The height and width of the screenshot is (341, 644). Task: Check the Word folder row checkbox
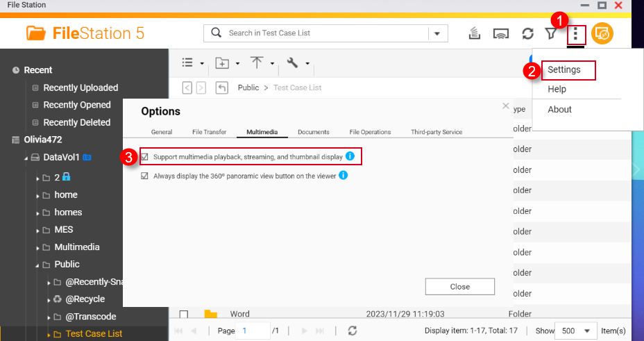184,314
